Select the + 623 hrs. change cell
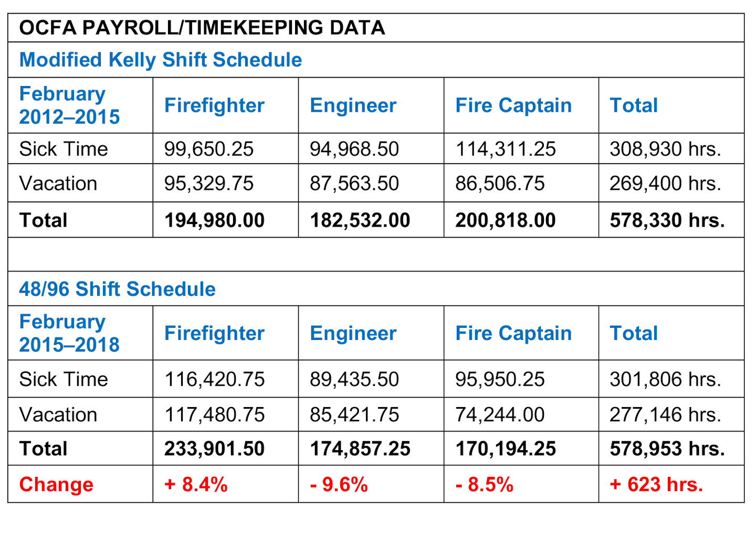756x533 pixels. 656,485
